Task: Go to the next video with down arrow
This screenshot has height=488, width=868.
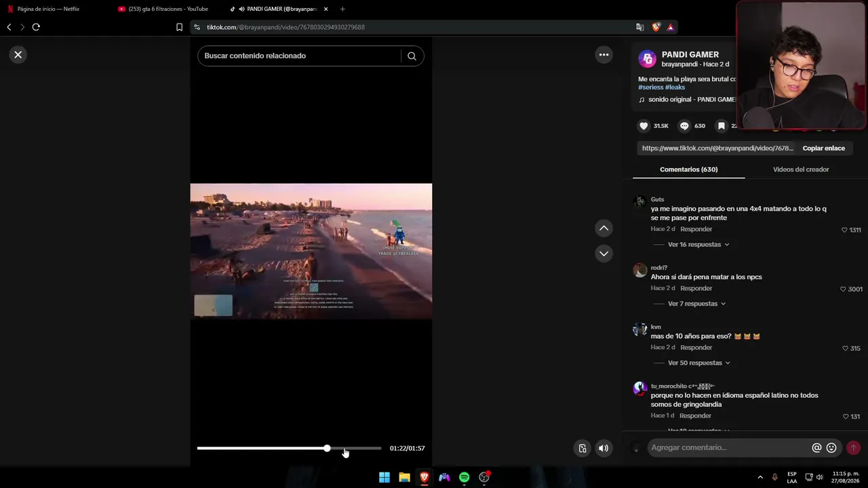Action: [604, 253]
